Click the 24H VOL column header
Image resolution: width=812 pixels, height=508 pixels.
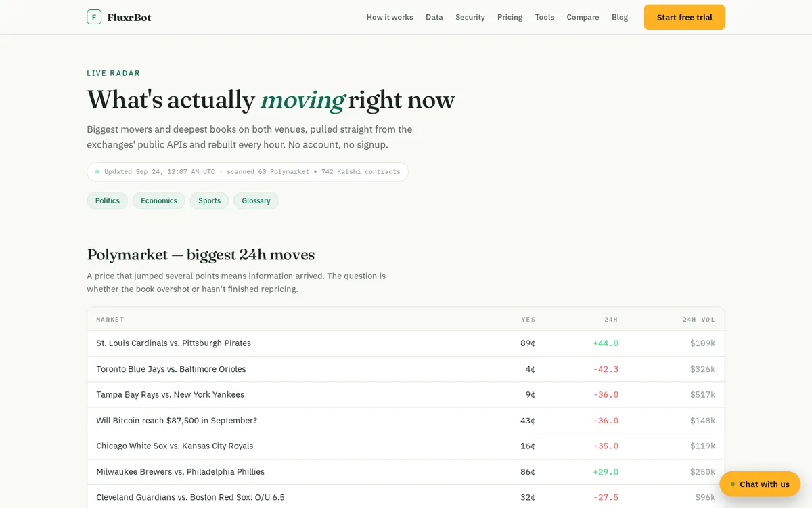[x=699, y=320]
